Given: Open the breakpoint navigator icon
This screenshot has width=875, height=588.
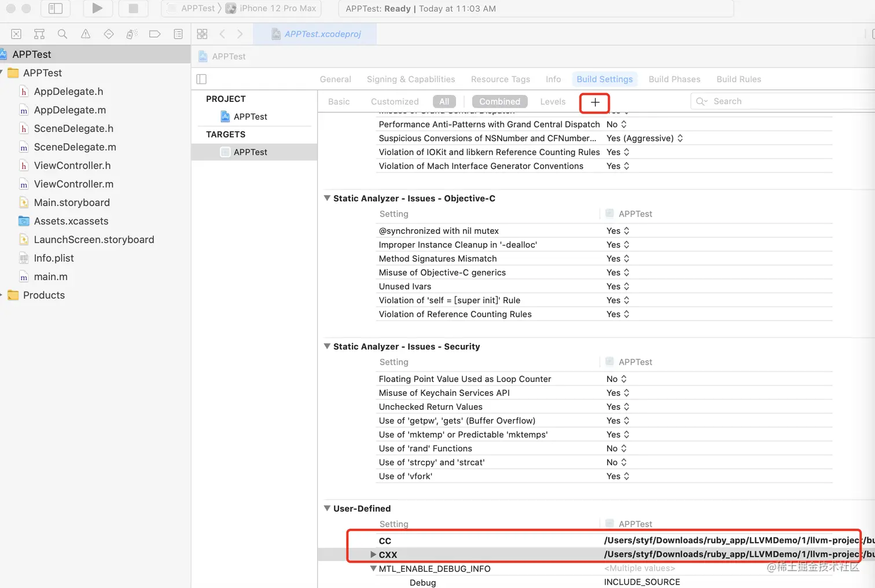Looking at the screenshot, I should (x=155, y=34).
